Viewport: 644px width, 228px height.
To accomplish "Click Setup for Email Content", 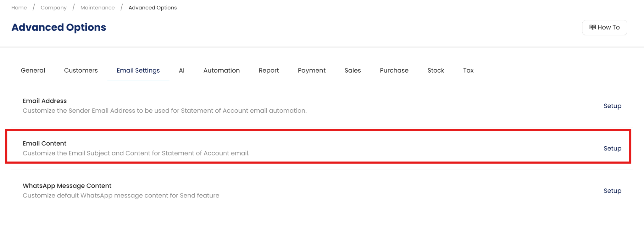I will point(612,148).
